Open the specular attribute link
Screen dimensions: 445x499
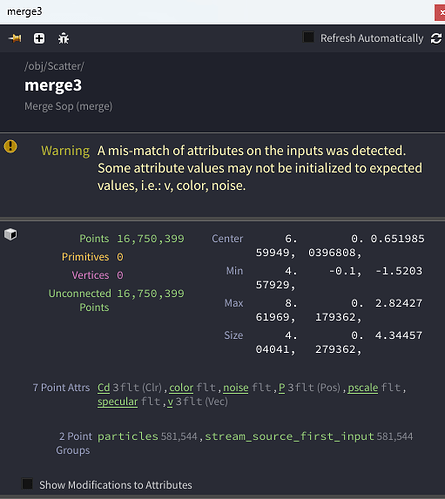click(x=117, y=402)
